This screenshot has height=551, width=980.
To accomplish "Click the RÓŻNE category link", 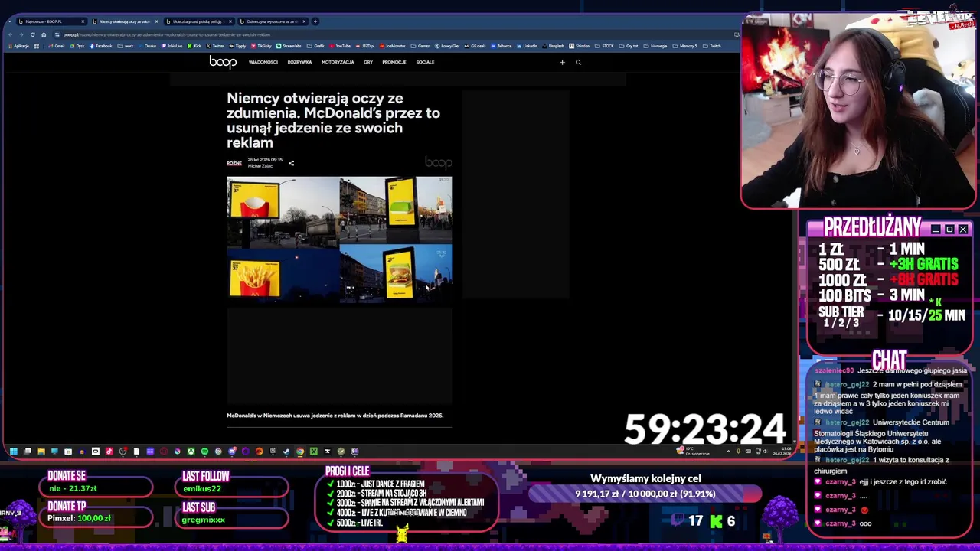I will (x=234, y=163).
